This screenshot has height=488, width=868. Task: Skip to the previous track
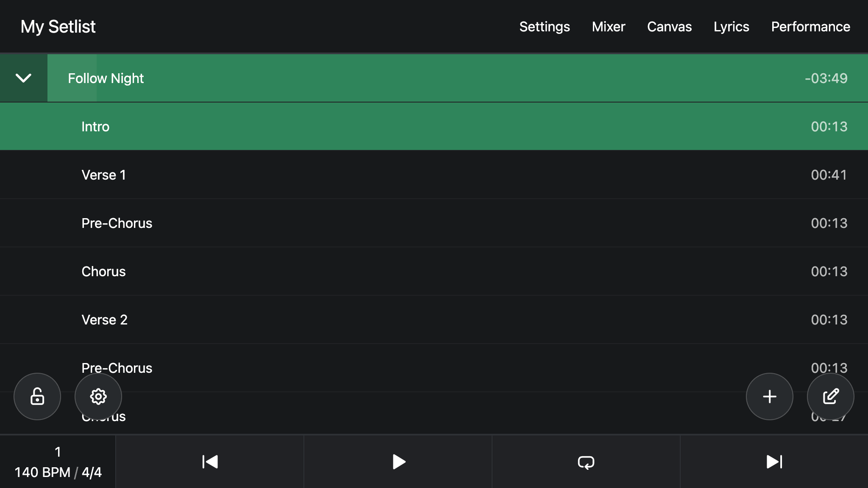(210, 462)
